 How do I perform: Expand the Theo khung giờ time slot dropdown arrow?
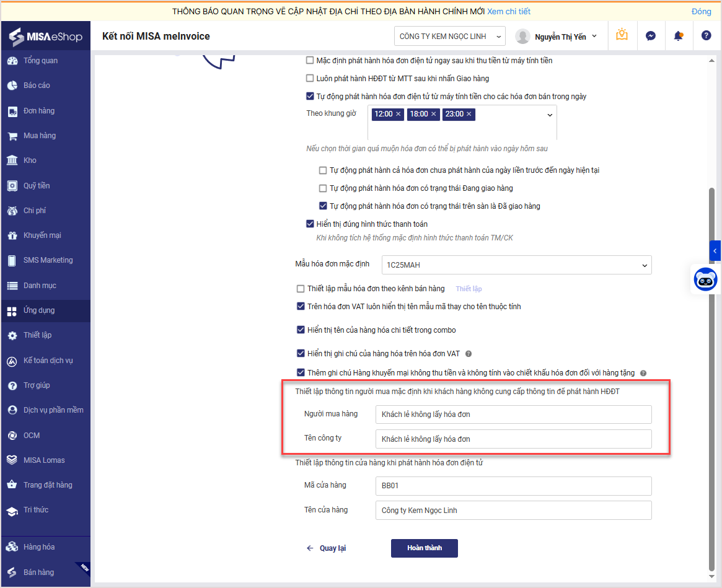549,115
